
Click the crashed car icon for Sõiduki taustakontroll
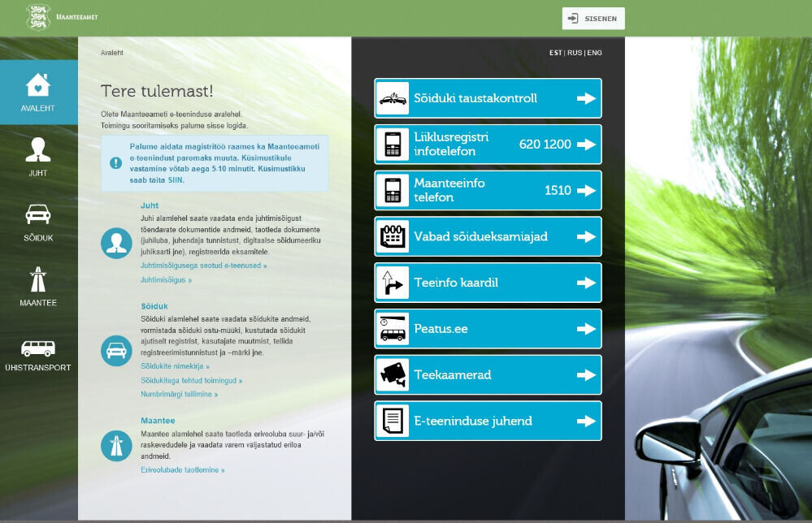pos(393,98)
